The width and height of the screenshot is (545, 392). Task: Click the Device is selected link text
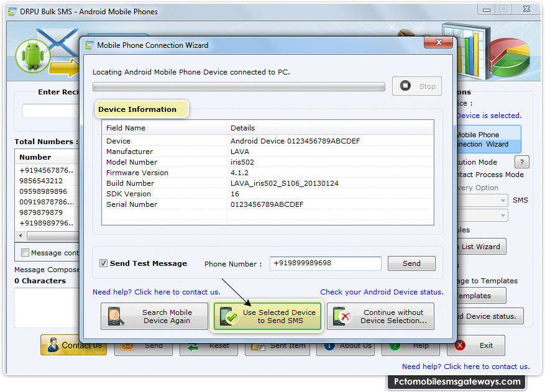tap(489, 116)
